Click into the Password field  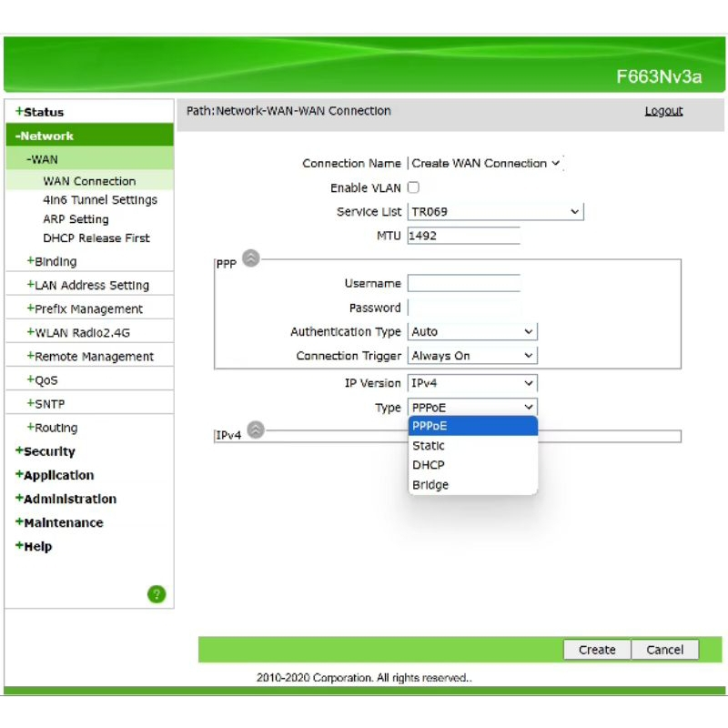463,308
